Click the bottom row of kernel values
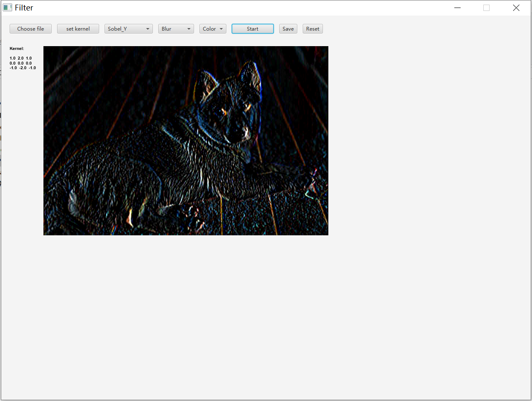The height and width of the screenshot is (401, 532). (x=23, y=68)
